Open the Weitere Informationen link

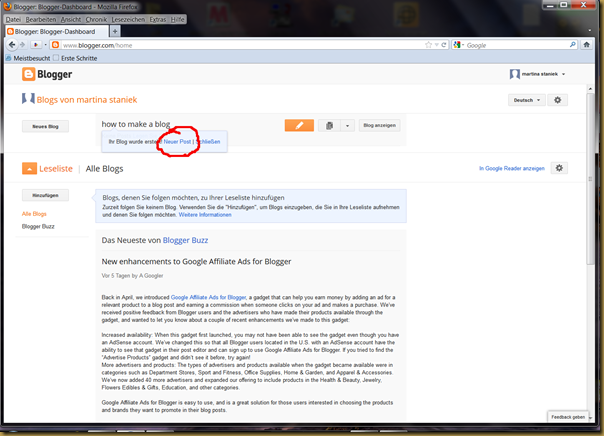click(205, 215)
